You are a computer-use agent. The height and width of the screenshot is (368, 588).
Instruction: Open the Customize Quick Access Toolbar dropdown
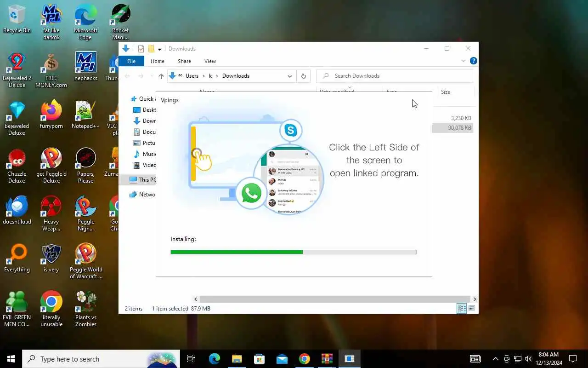coord(159,49)
